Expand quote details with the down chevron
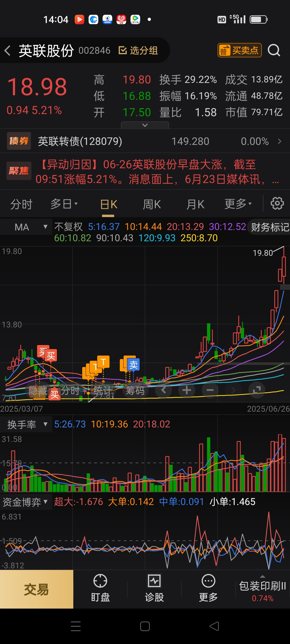The height and width of the screenshot is (644, 290). [145, 125]
